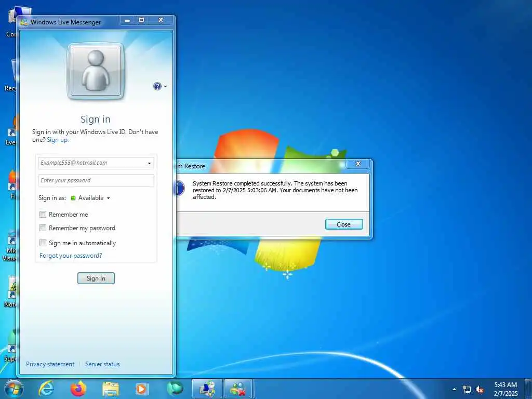
Task: Switch to System Restore taskbar button
Action: tap(207, 389)
